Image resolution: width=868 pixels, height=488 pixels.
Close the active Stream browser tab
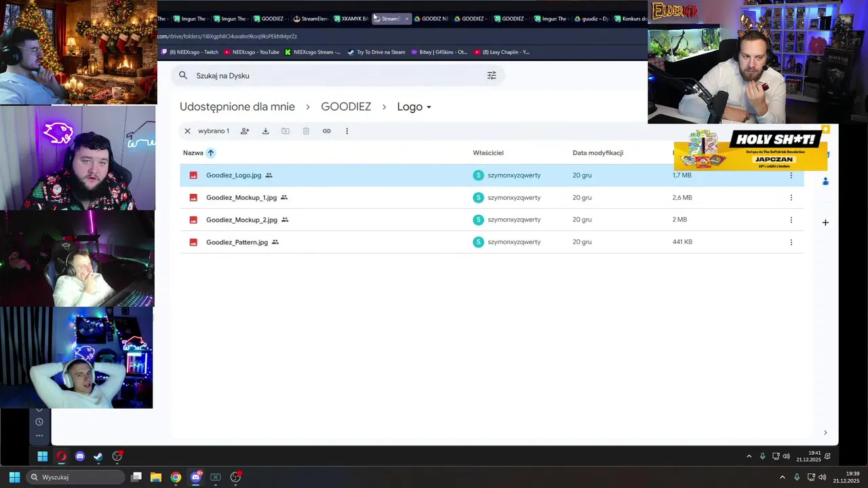point(407,19)
